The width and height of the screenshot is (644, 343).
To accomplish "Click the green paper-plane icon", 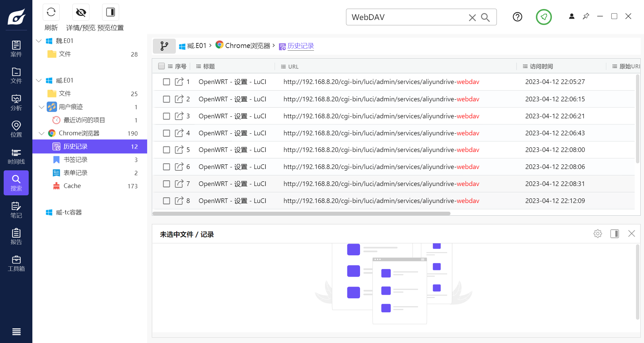I will (544, 17).
